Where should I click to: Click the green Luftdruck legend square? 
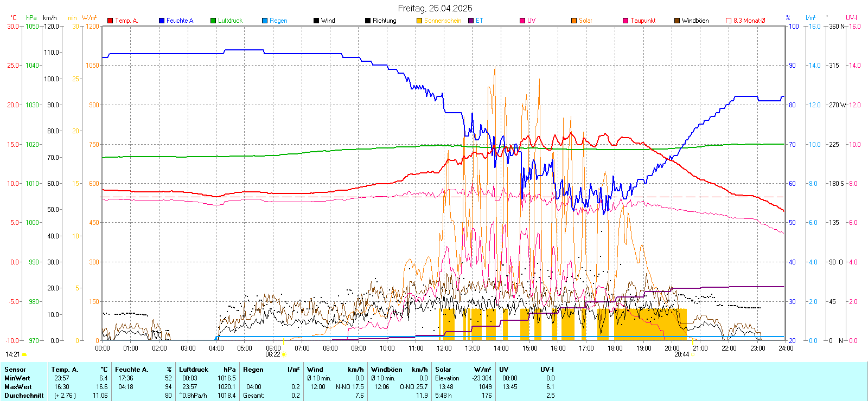(x=213, y=21)
